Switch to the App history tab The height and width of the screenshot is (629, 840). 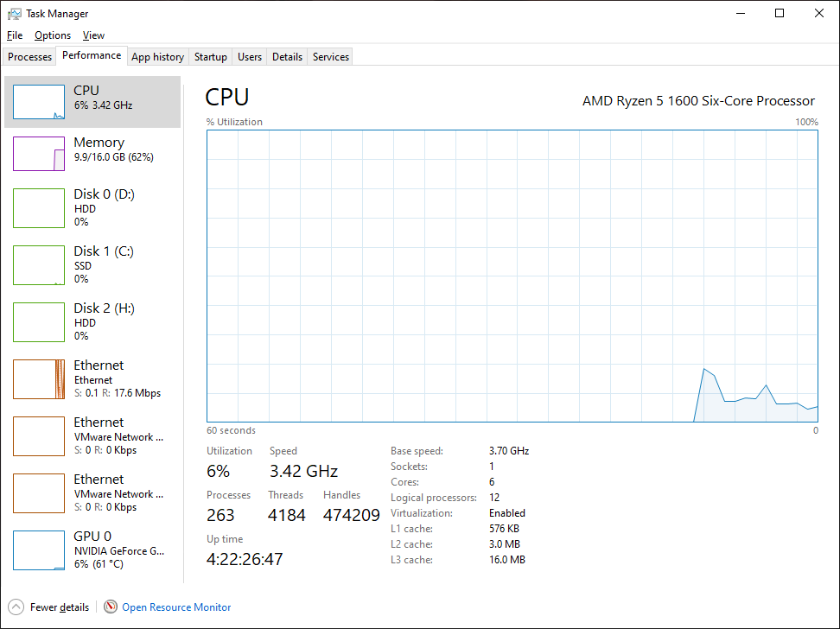click(x=157, y=57)
